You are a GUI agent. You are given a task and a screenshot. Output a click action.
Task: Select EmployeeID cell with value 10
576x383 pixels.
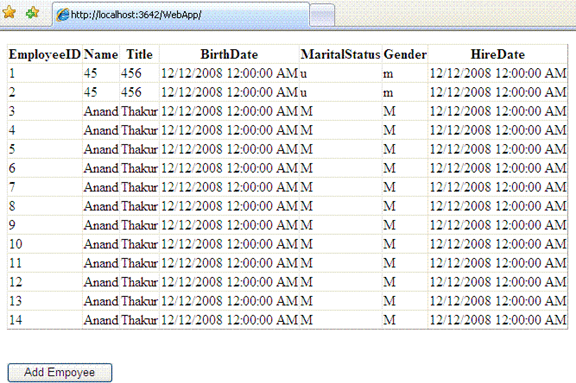45,244
